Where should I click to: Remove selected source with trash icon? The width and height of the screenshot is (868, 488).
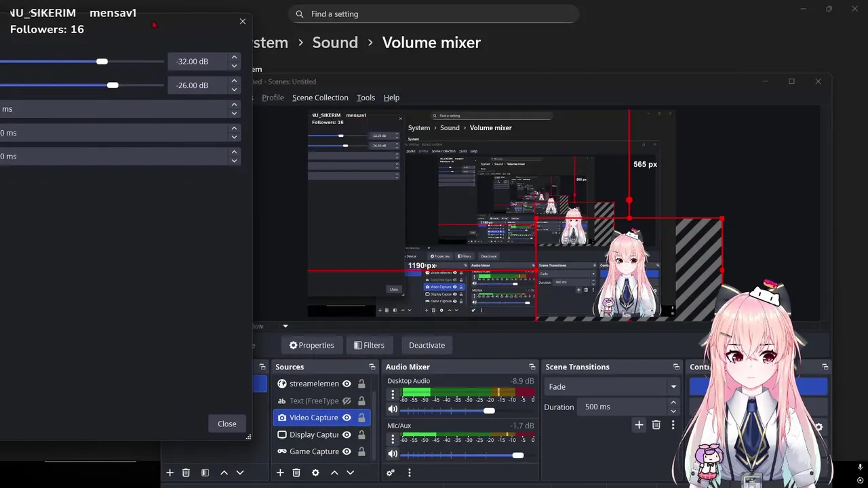[296, 472]
